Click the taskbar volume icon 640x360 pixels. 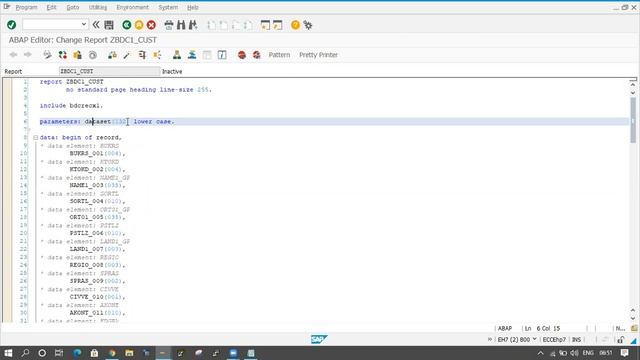pos(575,353)
